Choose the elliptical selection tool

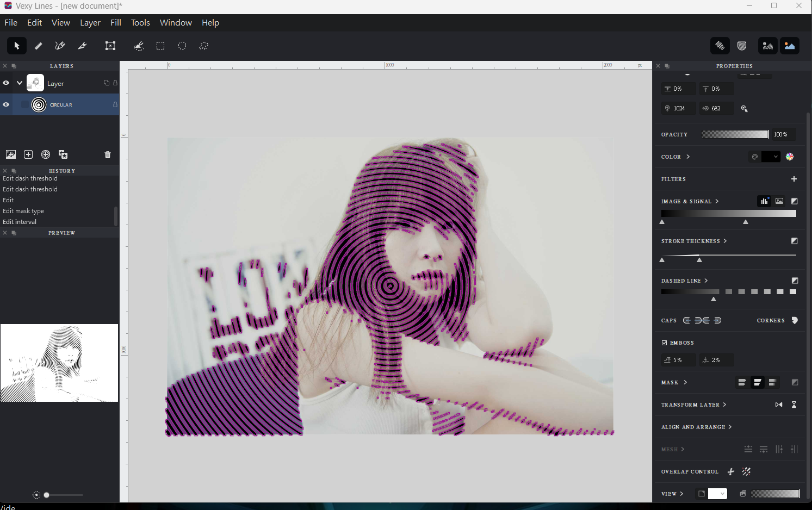(x=182, y=46)
